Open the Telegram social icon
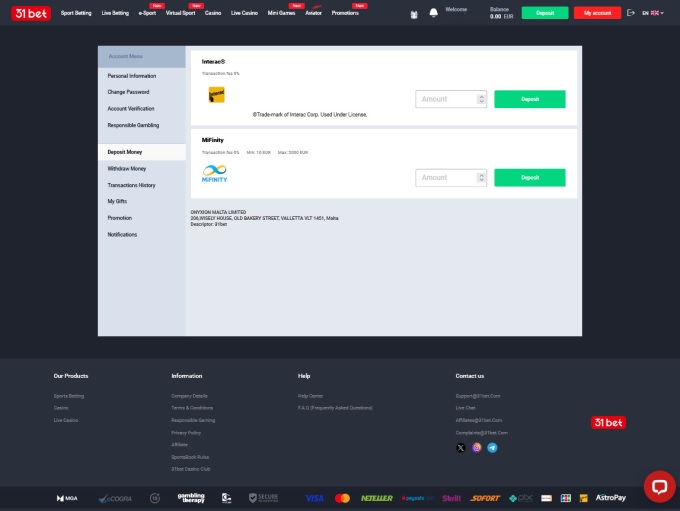The height and width of the screenshot is (511, 680). (492, 447)
